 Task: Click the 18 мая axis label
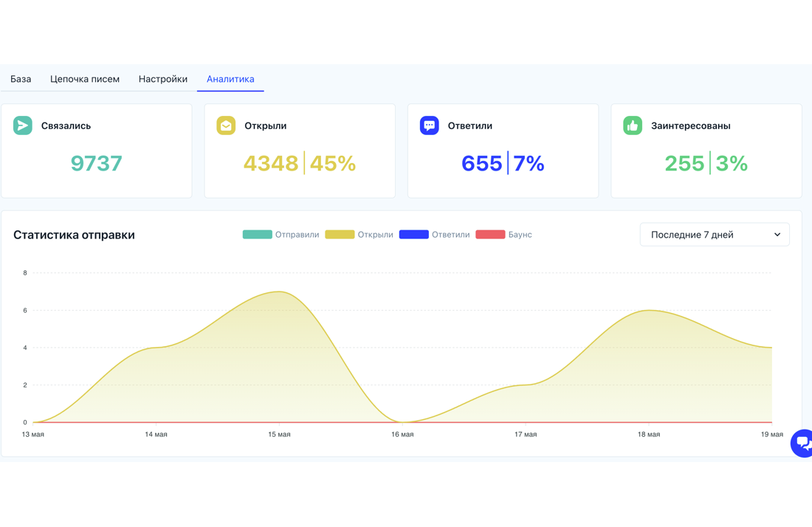point(648,434)
